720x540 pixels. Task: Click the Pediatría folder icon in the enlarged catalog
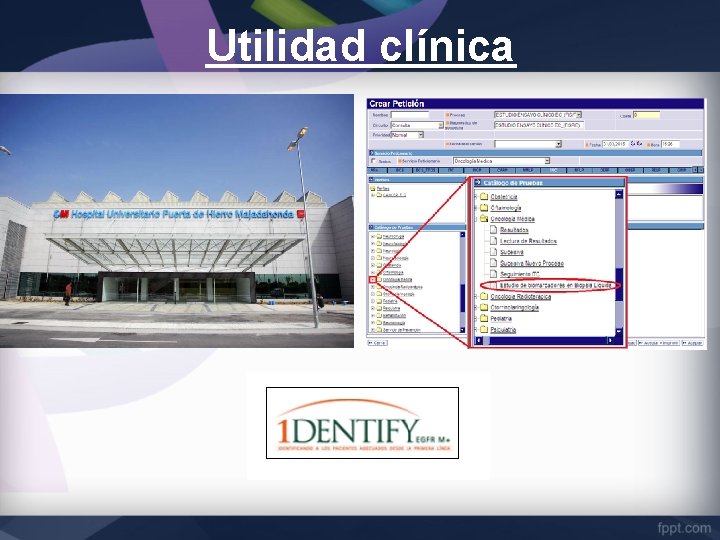coord(484,318)
